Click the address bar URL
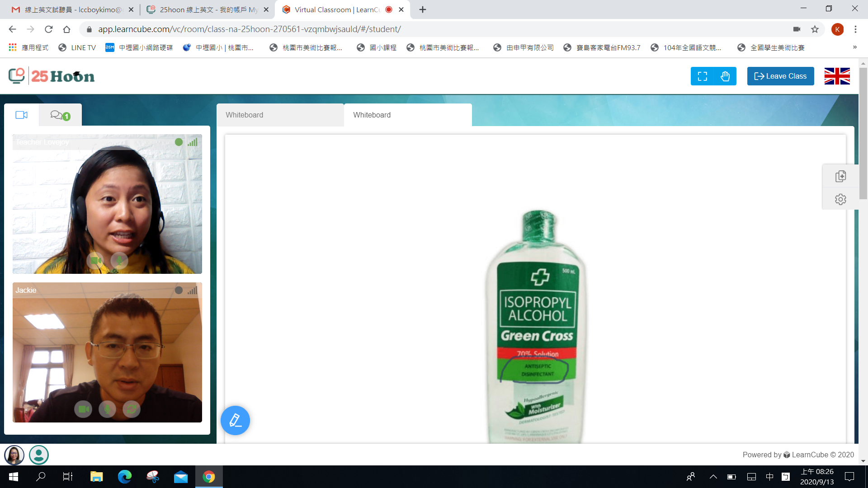The height and width of the screenshot is (488, 868). [250, 29]
